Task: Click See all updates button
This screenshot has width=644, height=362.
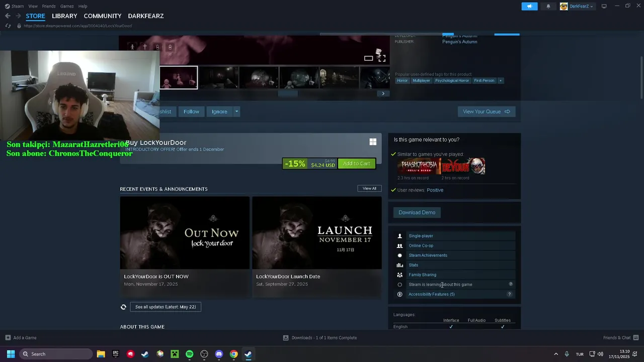Action: tap(166, 307)
